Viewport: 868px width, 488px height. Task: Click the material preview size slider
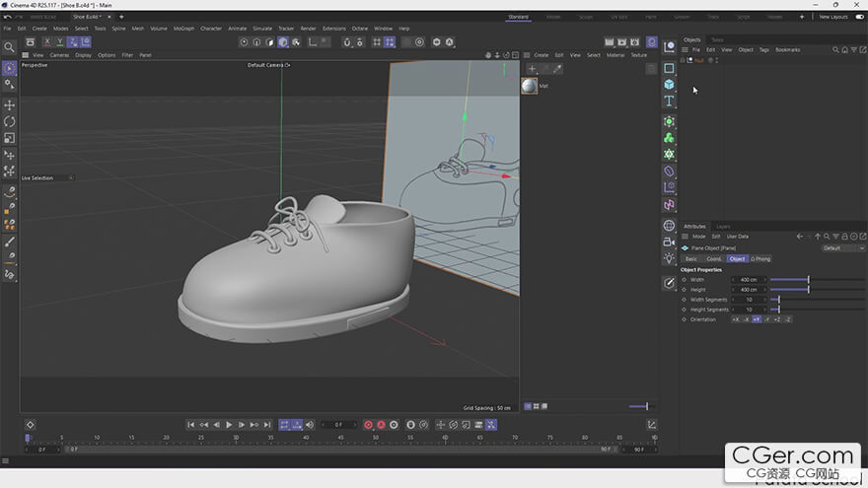point(641,406)
